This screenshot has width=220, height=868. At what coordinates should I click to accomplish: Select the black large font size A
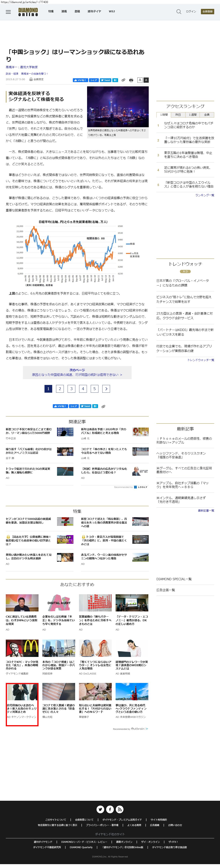point(146,80)
